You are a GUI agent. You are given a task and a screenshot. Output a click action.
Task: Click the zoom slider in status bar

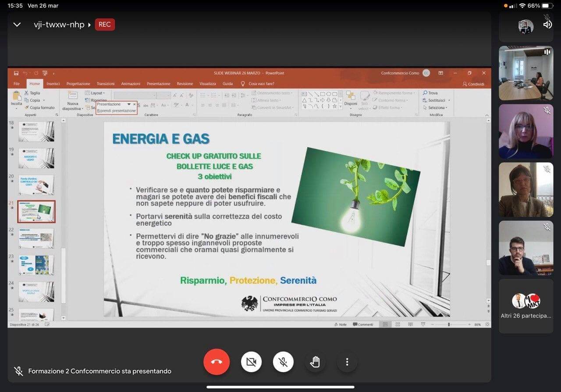pyautogui.click(x=449, y=324)
